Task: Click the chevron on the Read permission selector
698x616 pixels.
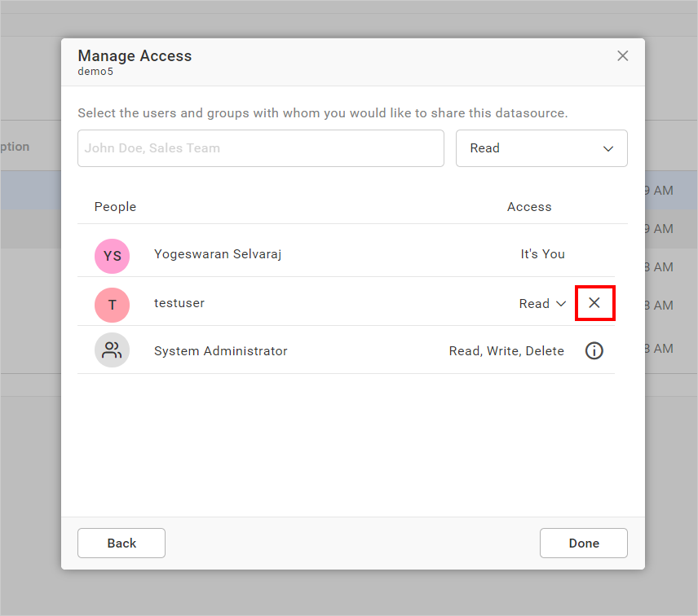Action: tap(608, 148)
